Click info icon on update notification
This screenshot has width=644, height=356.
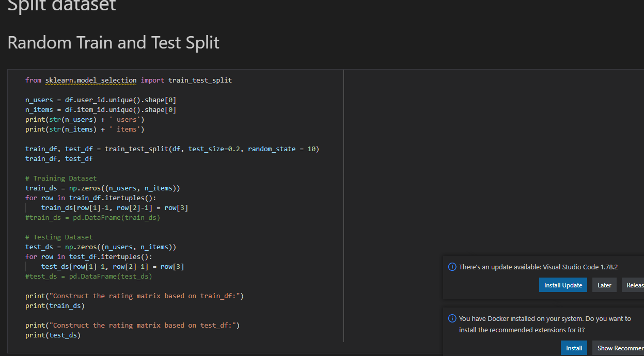[452, 267]
